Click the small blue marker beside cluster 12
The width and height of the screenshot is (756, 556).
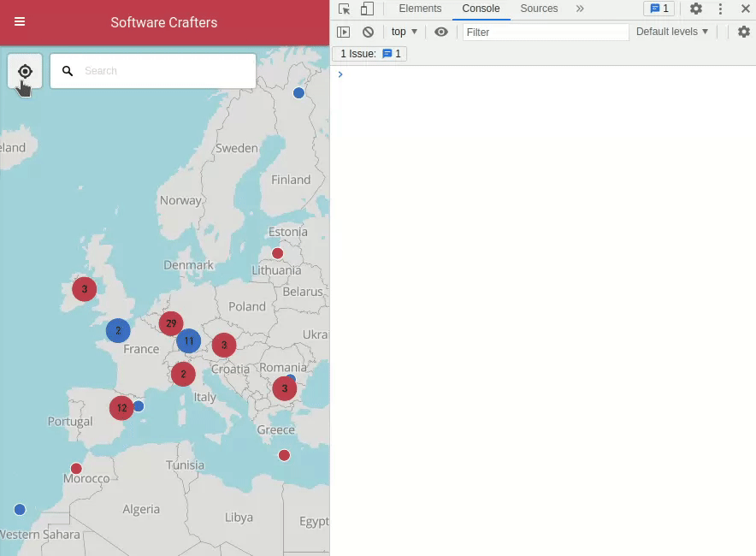point(139,406)
